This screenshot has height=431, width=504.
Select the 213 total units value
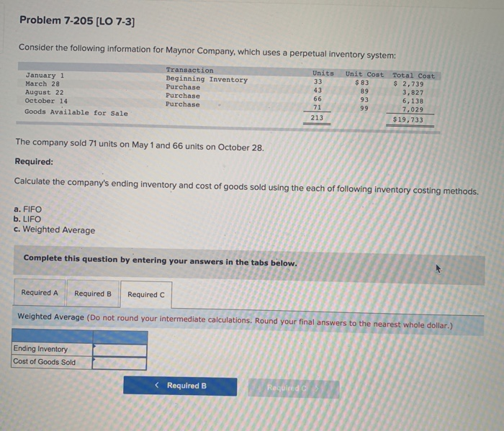pos(317,118)
